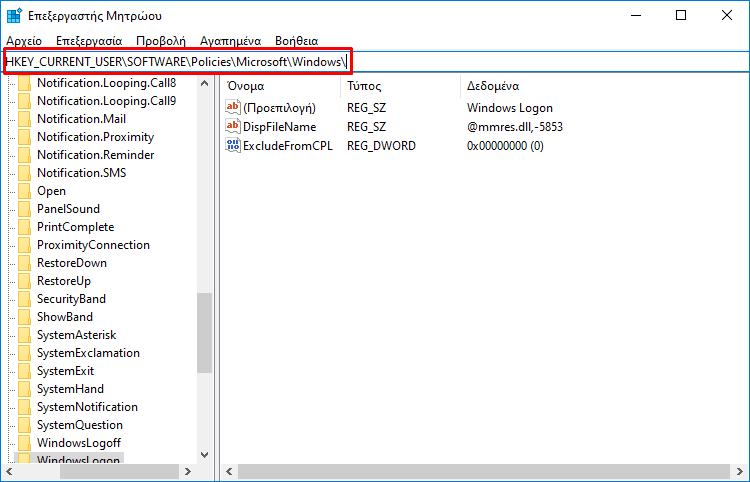Select the Open key folder icon
This screenshot has height=482, width=750.
pos(24,191)
